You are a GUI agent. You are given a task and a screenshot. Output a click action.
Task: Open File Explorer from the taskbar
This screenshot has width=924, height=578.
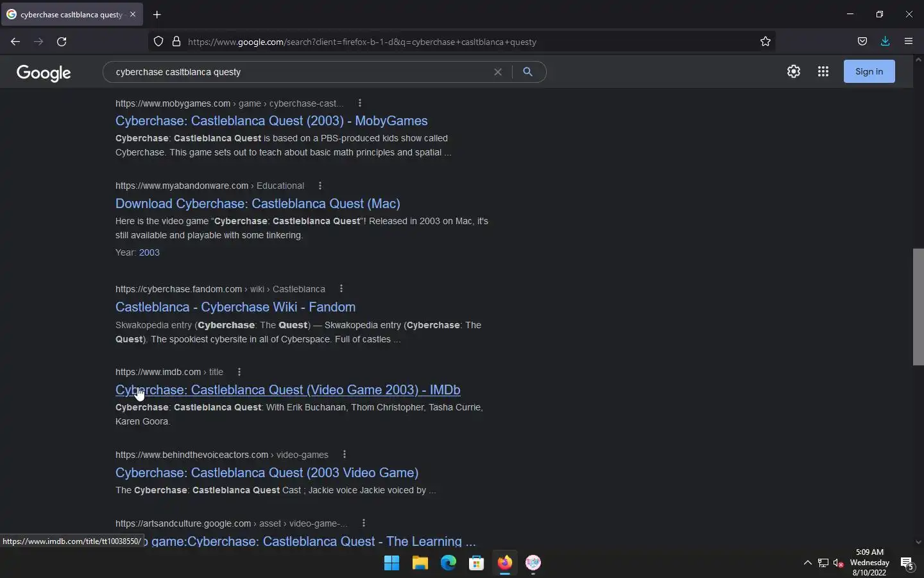pos(420,563)
